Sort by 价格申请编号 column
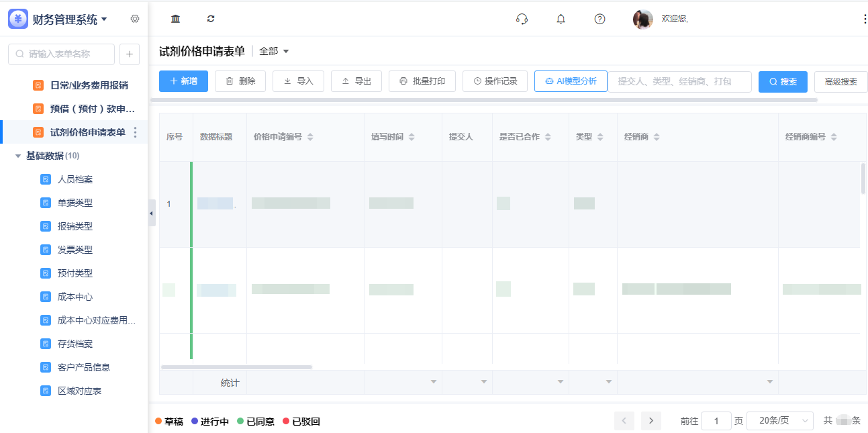This screenshot has height=433, width=868. [309, 137]
